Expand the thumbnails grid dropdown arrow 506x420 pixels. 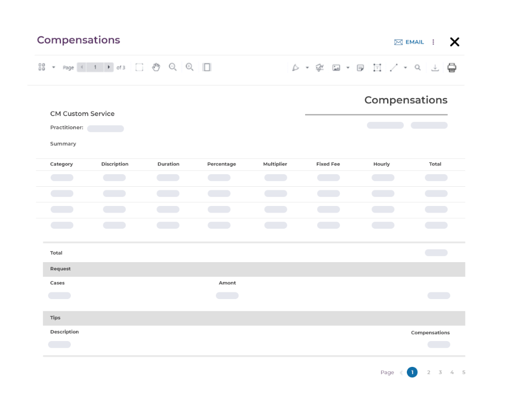[54, 68]
